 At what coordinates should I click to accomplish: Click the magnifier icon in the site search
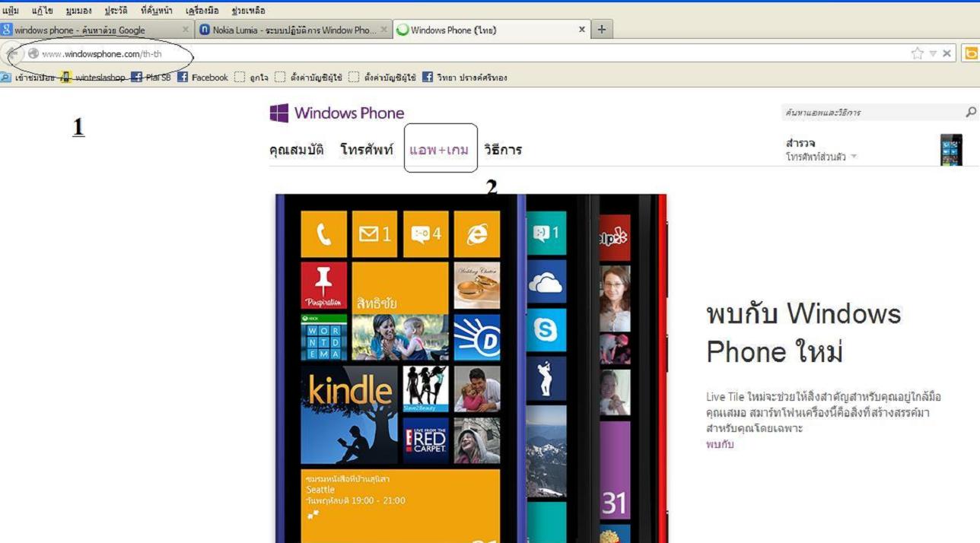(x=970, y=113)
